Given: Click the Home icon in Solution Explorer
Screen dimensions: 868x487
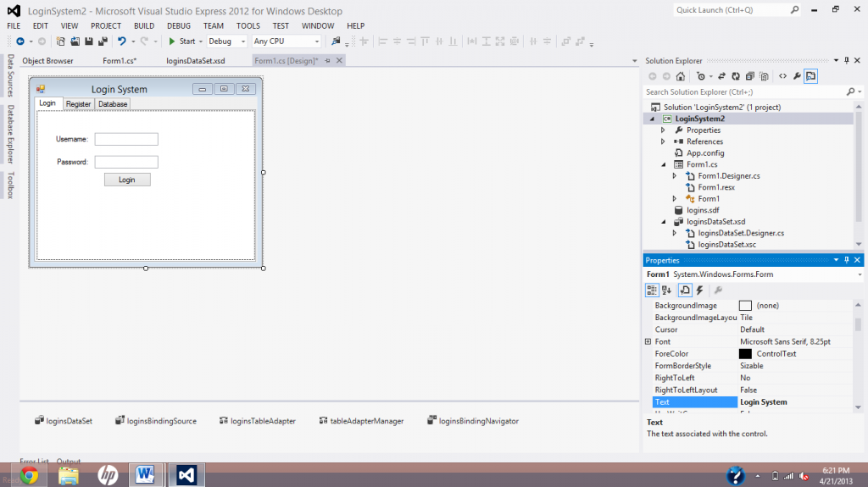Looking at the screenshot, I should (681, 76).
